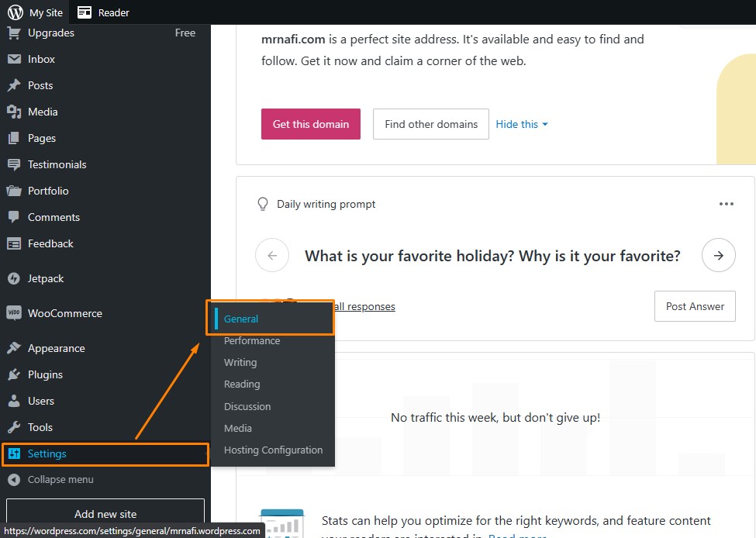This screenshot has height=538, width=756.
Task: Click the WordPress logo icon
Action: point(16,12)
